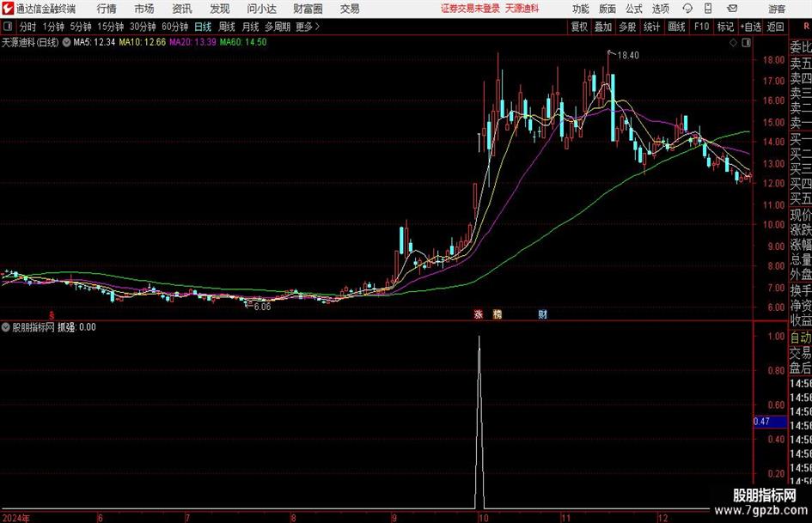Click the 统计 button

tap(651, 27)
